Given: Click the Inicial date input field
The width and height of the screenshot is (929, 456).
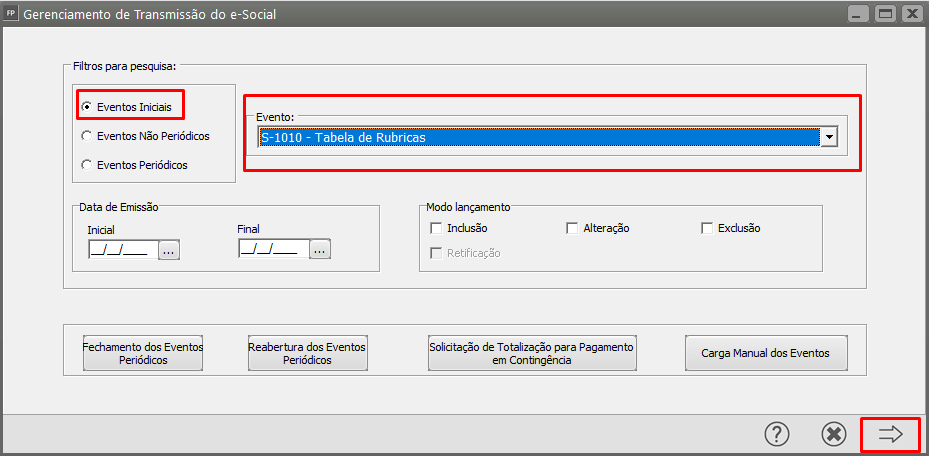Looking at the screenshot, I should [x=119, y=250].
